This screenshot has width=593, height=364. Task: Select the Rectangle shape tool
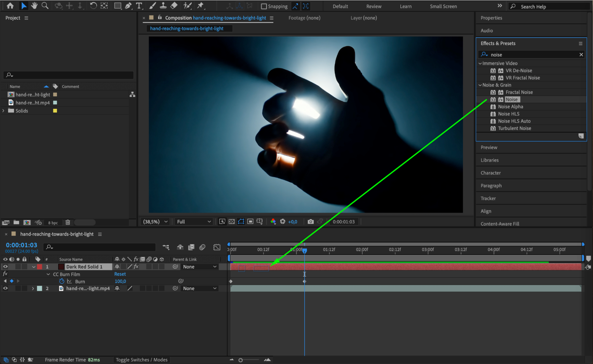[117, 6]
